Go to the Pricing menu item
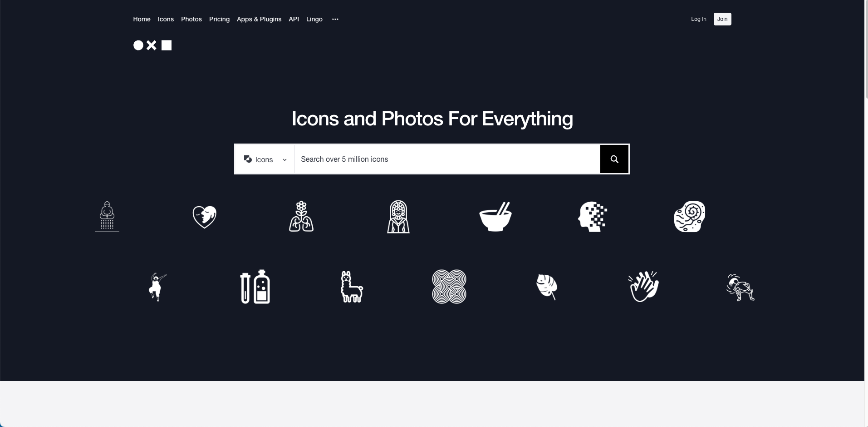 point(219,19)
